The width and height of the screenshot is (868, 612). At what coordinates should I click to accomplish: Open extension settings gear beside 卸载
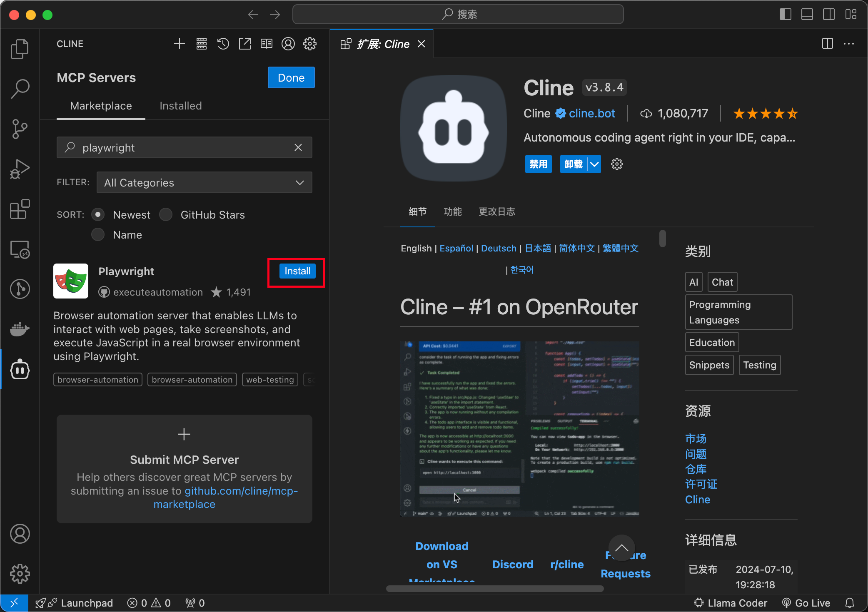[x=617, y=164]
